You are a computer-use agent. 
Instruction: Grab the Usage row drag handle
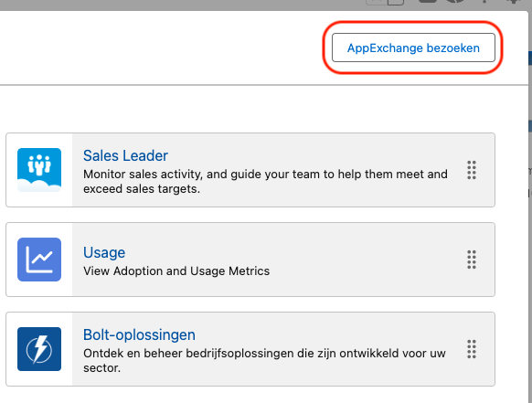tap(472, 260)
